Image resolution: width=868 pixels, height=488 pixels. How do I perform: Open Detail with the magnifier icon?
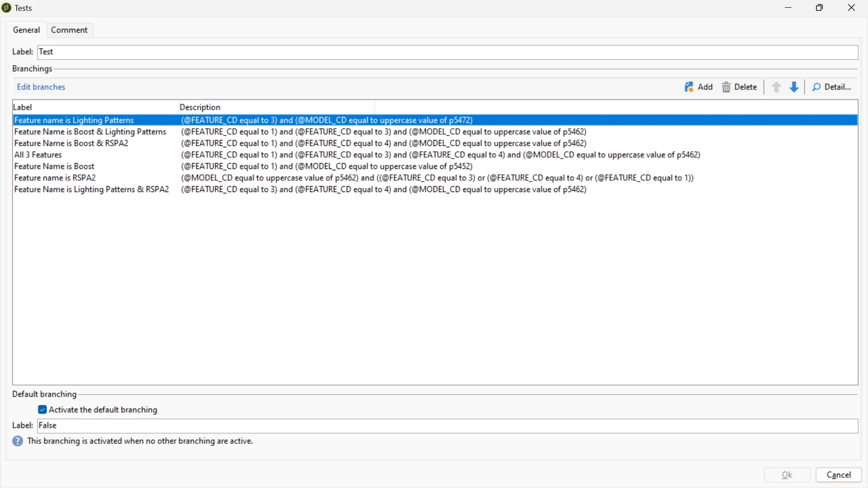pos(816,87)
